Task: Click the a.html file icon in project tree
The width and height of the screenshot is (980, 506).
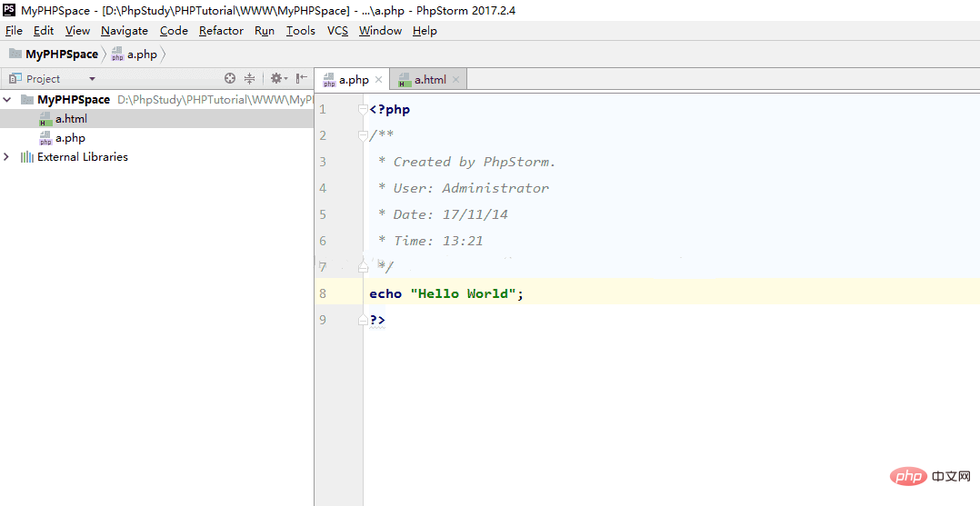Action: 45,119
